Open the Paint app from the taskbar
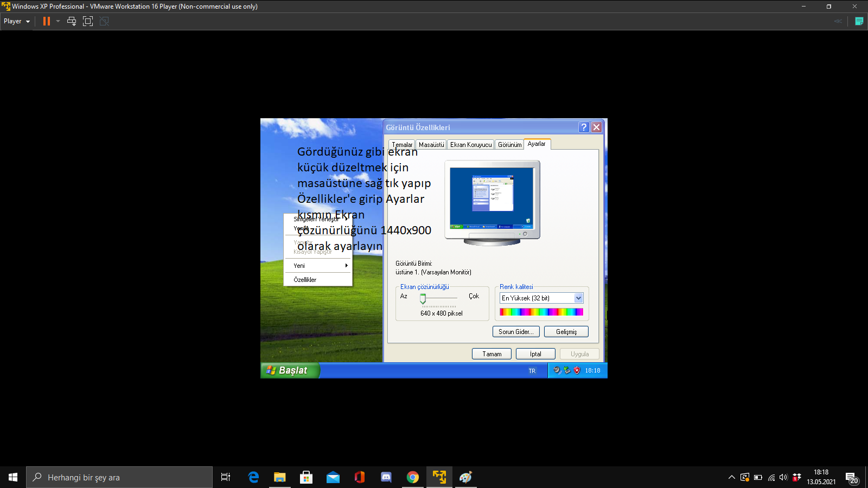The width and height of the screenshot is (868, 488). 466,477
